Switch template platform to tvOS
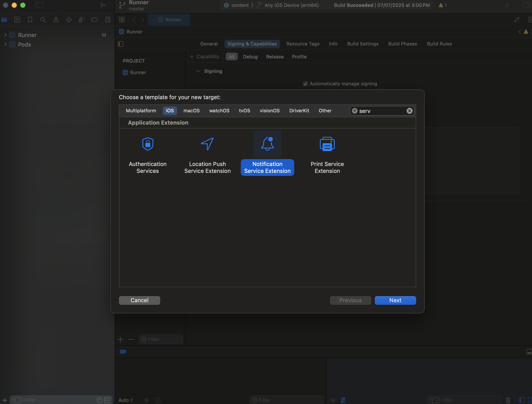Image resolution: width=532 pixels, height=404 pixels. pos(244,111)
